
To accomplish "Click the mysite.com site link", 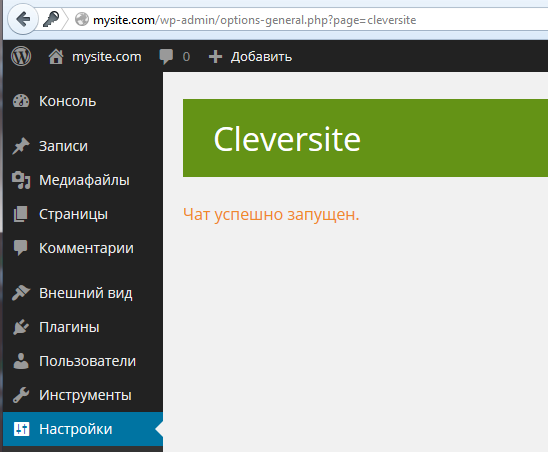I will point(107,57).
